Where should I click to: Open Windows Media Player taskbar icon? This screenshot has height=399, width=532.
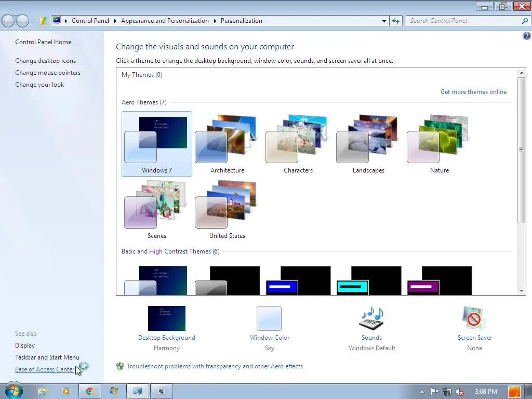[x=66, y=391]
